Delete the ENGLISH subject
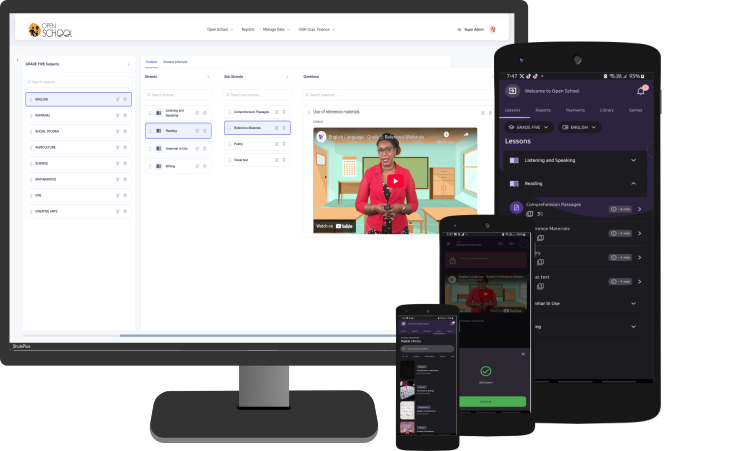 (125, 99)
